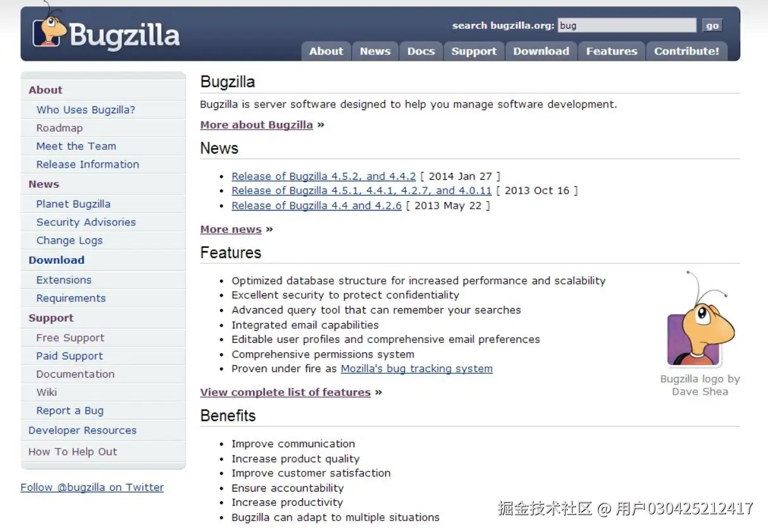Open Who Uses Bugzilla? in sidebar
The width and height of the screenshot is (768, 532).
tap(86, 109)
